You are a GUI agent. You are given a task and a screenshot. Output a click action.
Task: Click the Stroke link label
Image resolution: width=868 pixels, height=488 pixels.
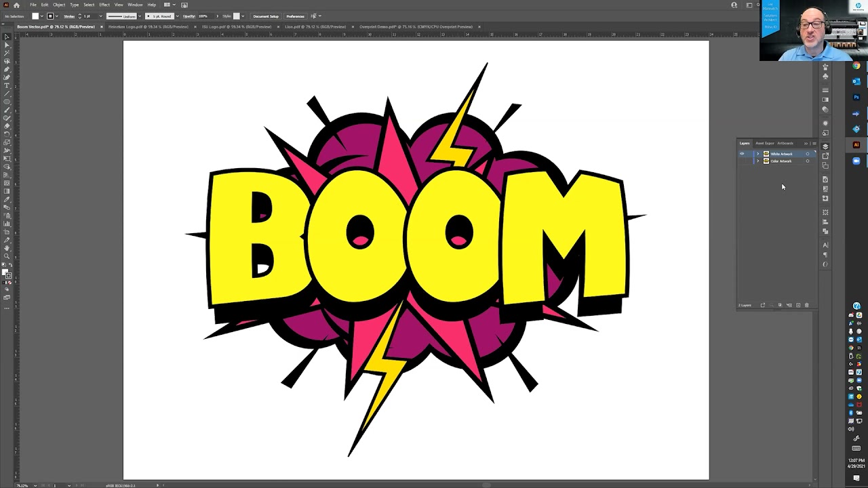[x=68, y=16]
